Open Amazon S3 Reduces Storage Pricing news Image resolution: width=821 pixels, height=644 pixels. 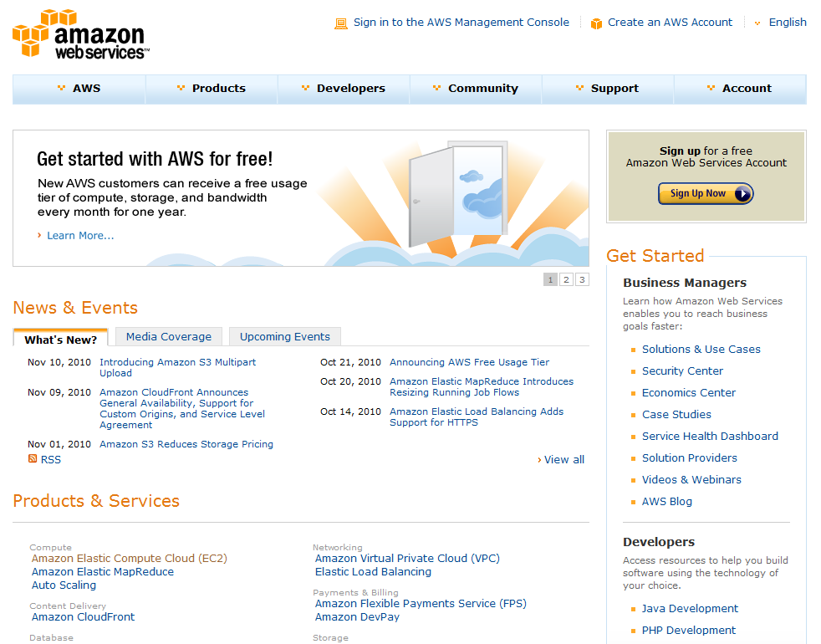(186, 444)
